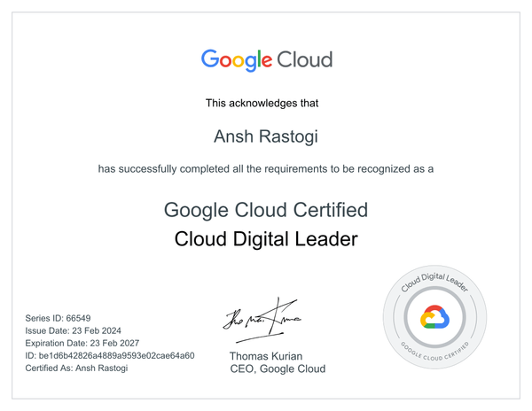Click the 'Thomas Kurian' name text

click(266, 356)
